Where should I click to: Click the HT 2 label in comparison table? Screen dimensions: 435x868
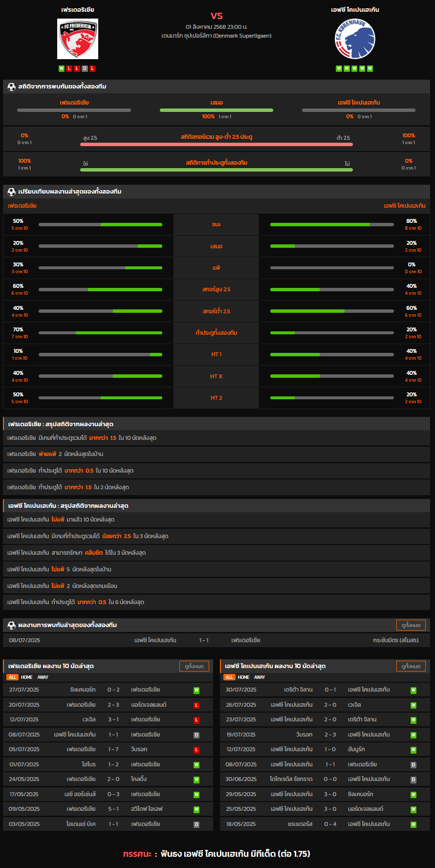(216, 398)
